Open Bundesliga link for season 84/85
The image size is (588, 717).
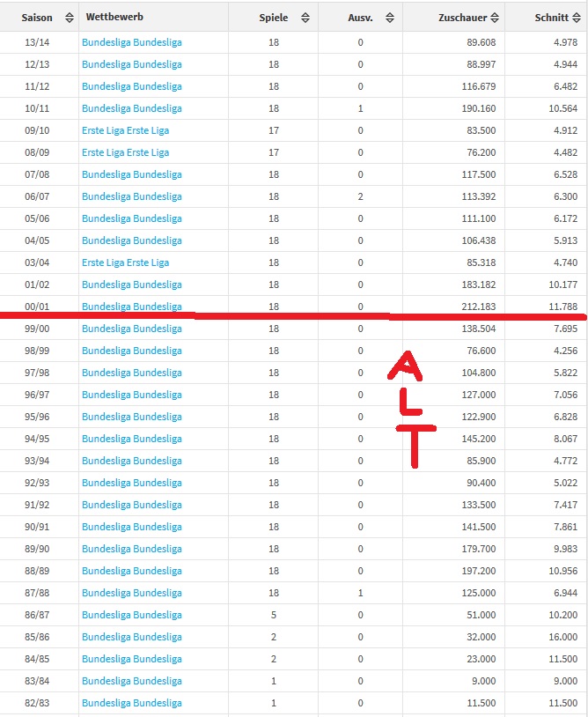[131, 659]
